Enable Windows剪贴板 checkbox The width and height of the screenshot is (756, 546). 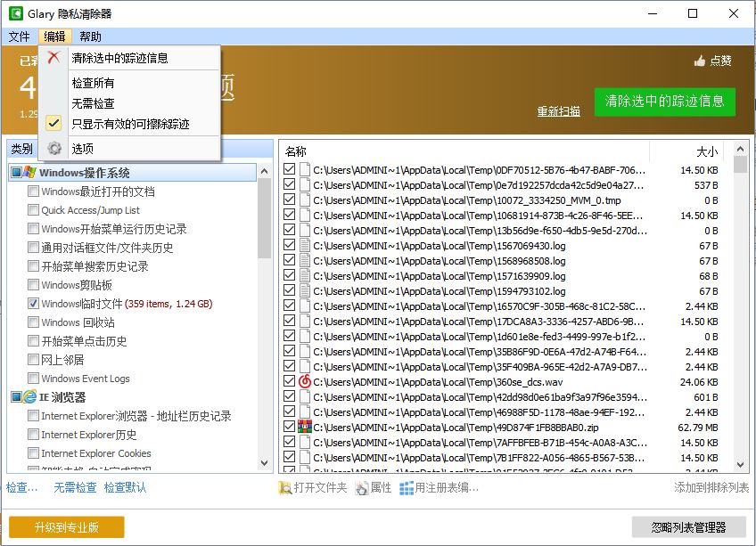[33, 285]
